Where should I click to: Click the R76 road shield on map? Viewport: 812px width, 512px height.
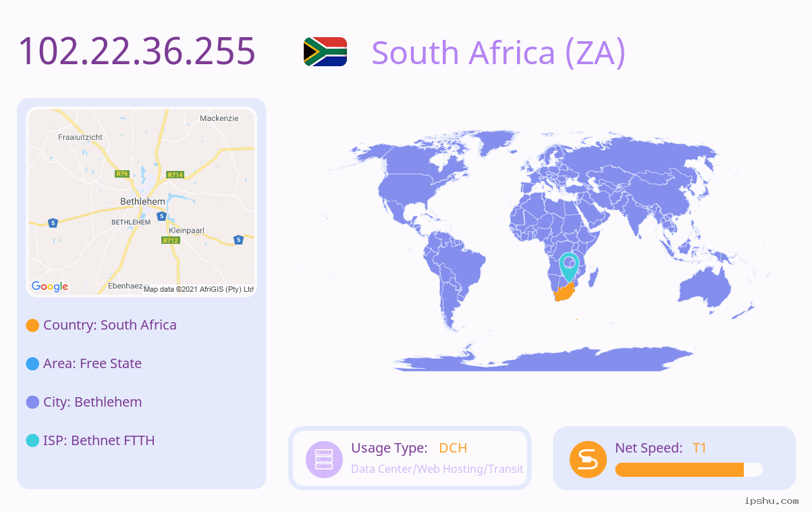122,174
